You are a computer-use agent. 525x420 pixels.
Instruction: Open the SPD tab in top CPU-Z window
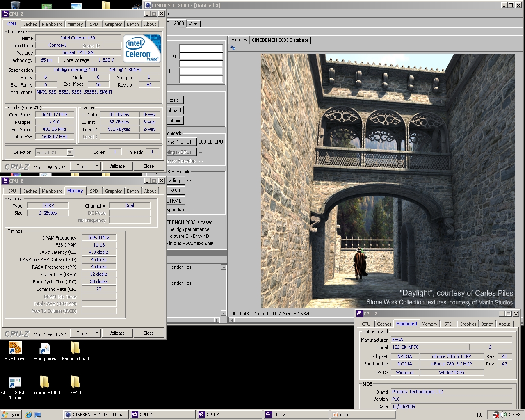[x=94, y=24]
